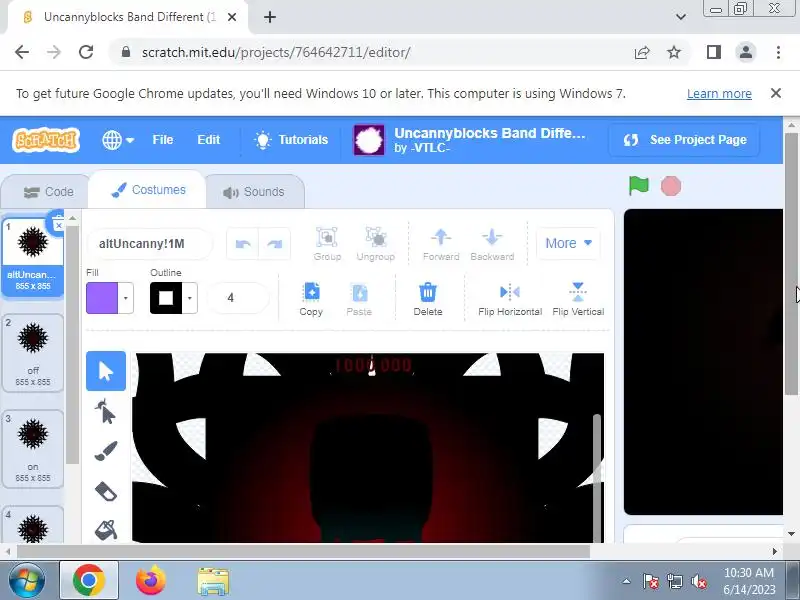
Task: Select the Eraser tool
Action: tap(106, 492)
